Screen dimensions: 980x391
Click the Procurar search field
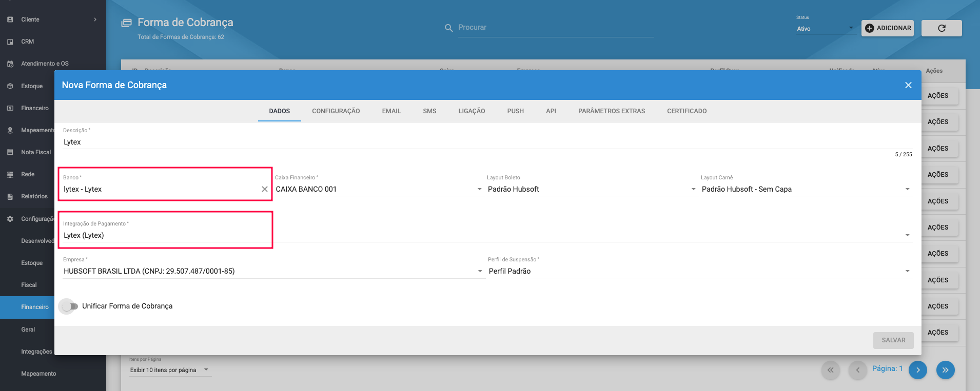pyautogui.click(x=556, y=28)
